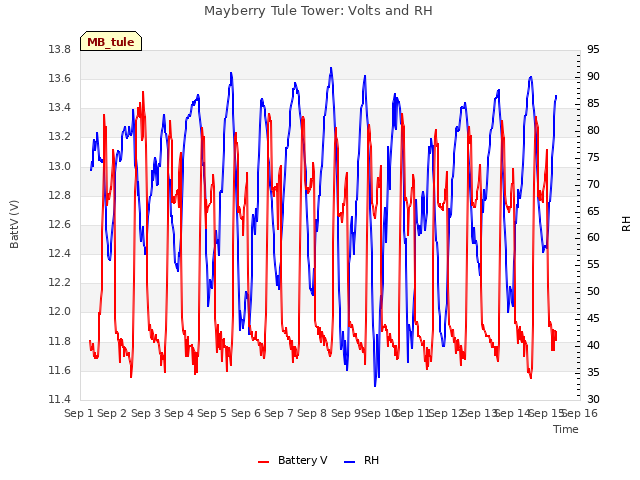This screenshot has width=640, height=480.
Task: Click the Time axis label
Action: click(566, 429)
